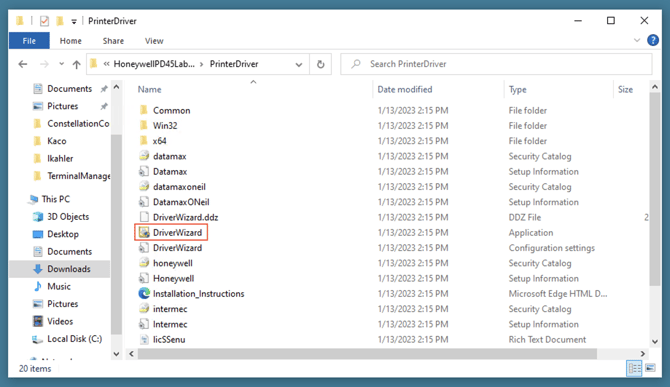Open the File menu tab
Screen dimensions: 670x387
click(29, 41)
